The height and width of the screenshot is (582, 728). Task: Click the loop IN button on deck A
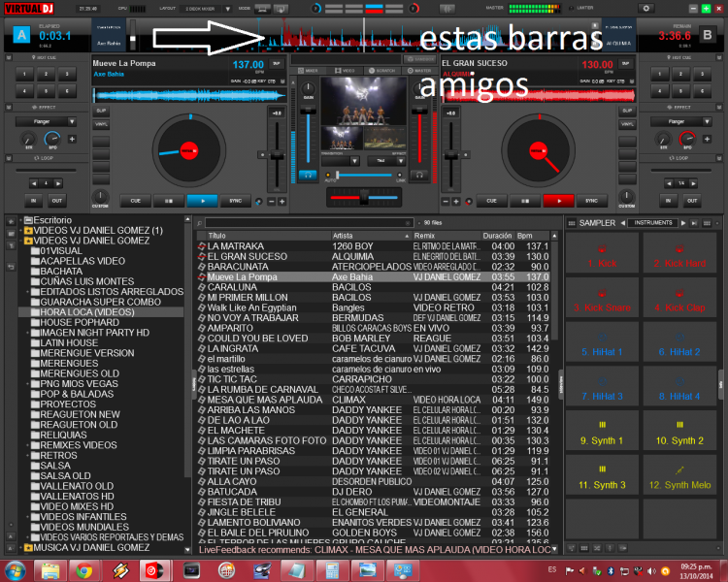(x=33, y=201)
